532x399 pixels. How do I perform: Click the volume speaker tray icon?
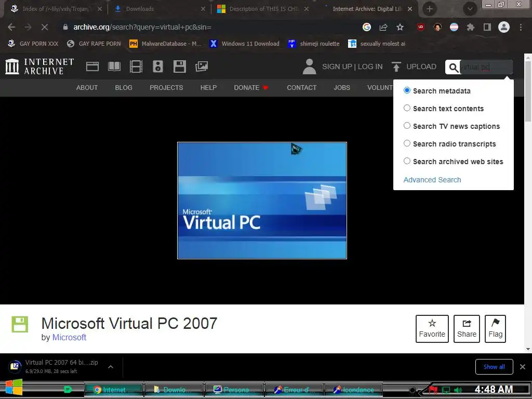(x=458, y=390)
